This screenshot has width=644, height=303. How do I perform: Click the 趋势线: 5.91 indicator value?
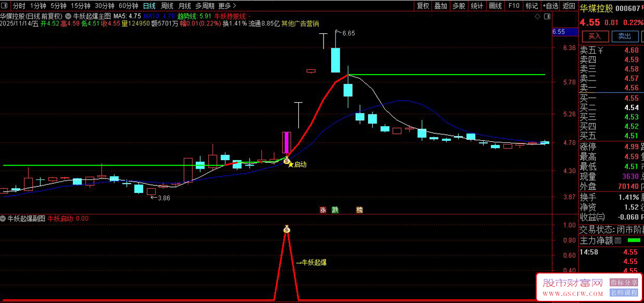pyautogui.click(x=194, y=16)
